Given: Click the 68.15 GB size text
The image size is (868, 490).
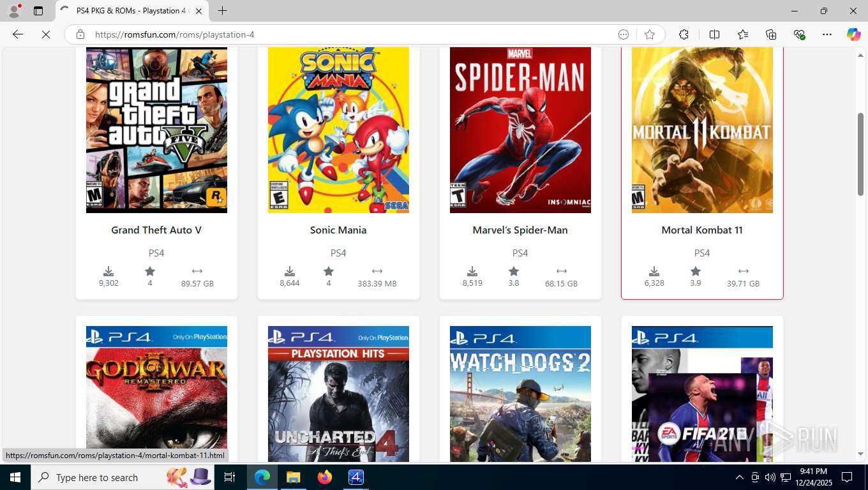Looking at the screenshot, I should 562,283.
